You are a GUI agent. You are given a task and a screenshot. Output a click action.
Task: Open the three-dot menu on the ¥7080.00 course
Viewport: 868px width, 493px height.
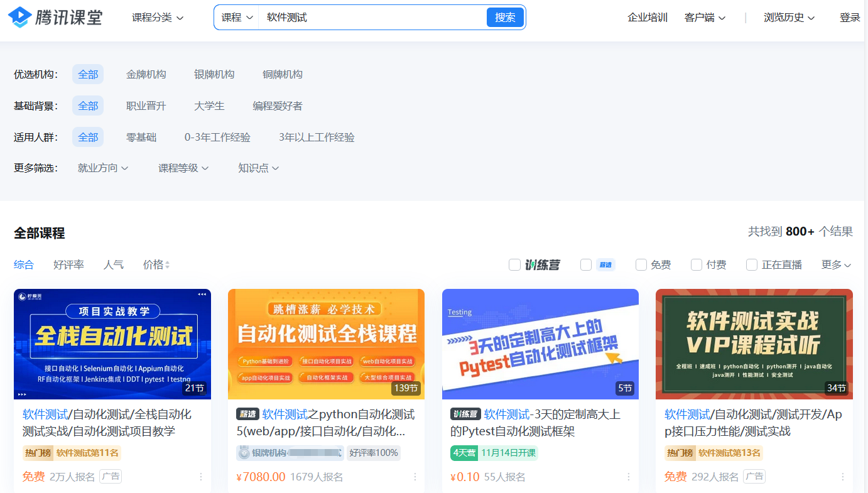(x=414, y=477)
